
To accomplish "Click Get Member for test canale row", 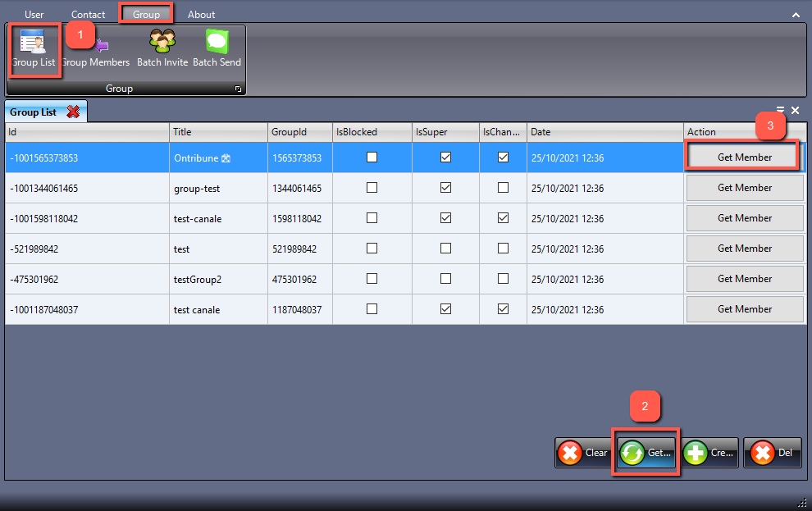I will [x=744, y=309].
